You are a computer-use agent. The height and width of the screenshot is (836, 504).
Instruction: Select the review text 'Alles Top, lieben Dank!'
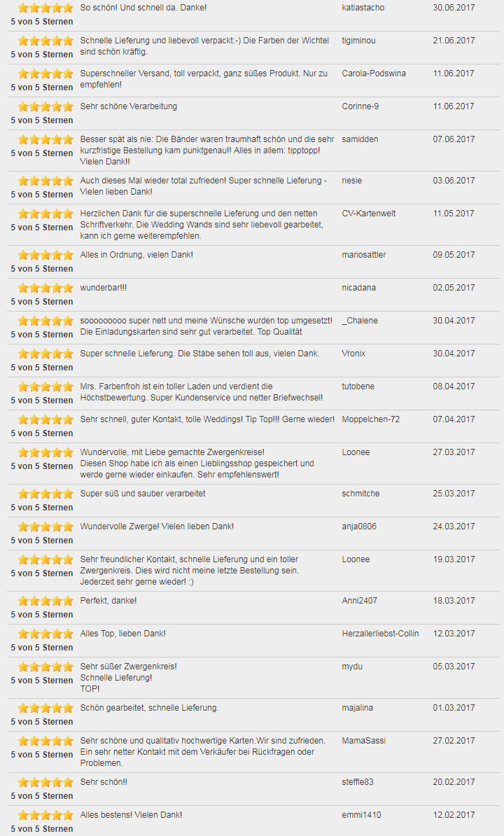pos(122,634)
